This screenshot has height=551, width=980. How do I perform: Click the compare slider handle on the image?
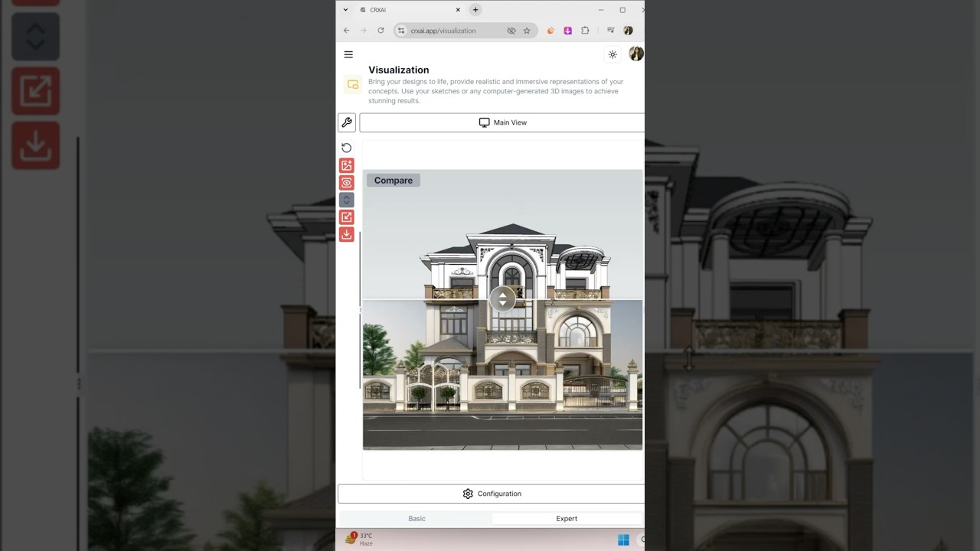pyautogui.click(x=502, y=299)
